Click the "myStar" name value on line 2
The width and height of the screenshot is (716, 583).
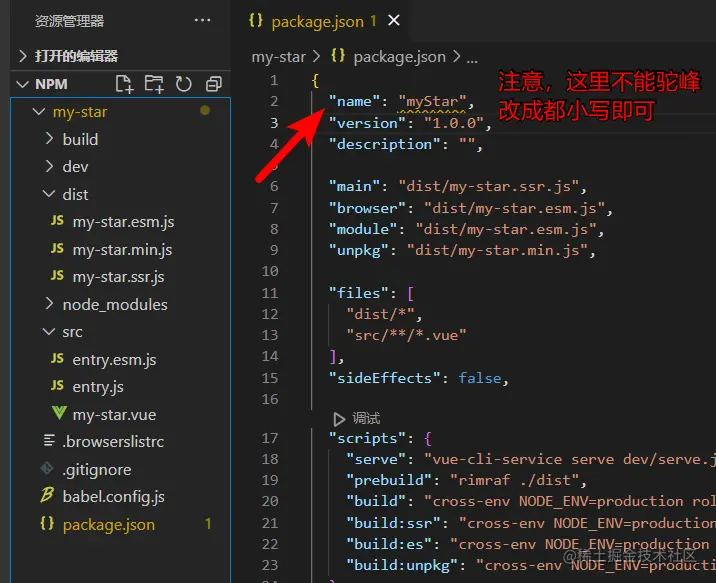pos(432,101)
